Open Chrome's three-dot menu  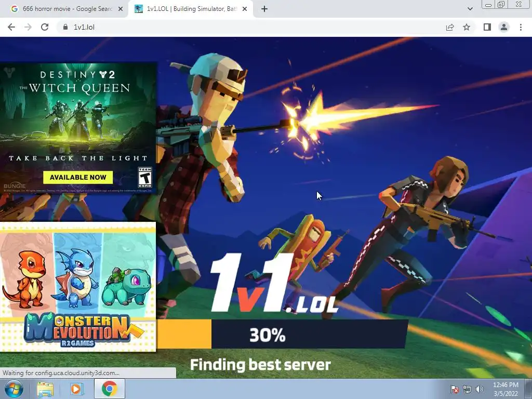[521, 27]
